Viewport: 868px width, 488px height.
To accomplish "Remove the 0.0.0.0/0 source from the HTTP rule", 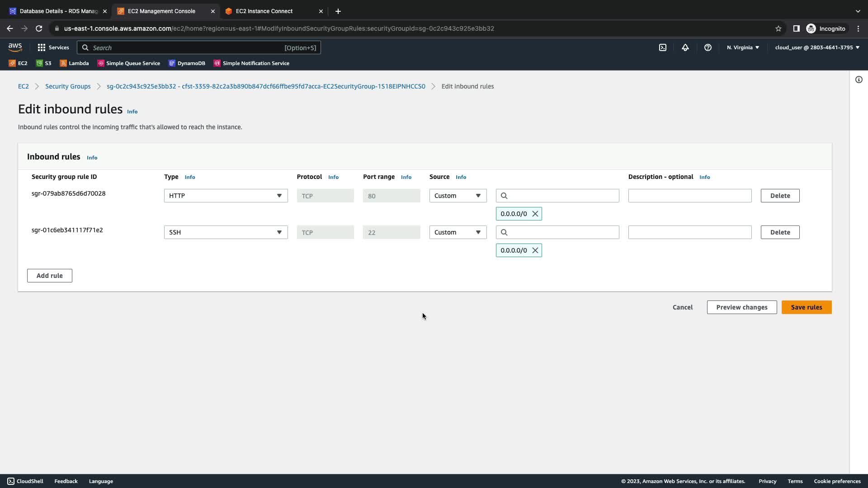I will pyautogui.click(x=535, y=214).
